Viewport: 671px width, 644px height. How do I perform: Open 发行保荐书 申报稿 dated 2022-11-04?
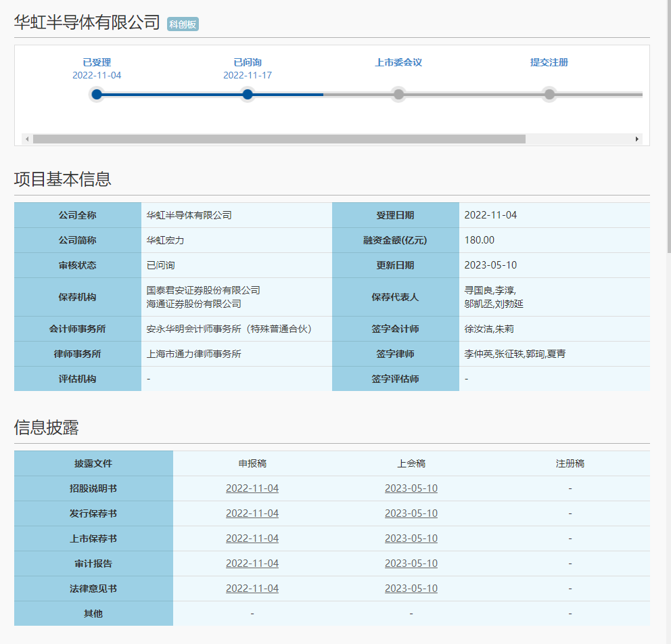[252, 513]
